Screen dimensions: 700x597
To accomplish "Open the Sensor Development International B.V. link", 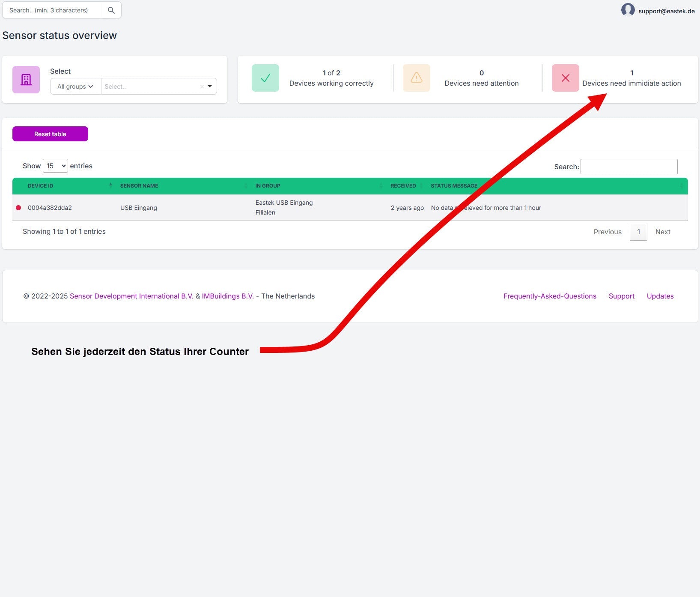I will tap(131, 296).
